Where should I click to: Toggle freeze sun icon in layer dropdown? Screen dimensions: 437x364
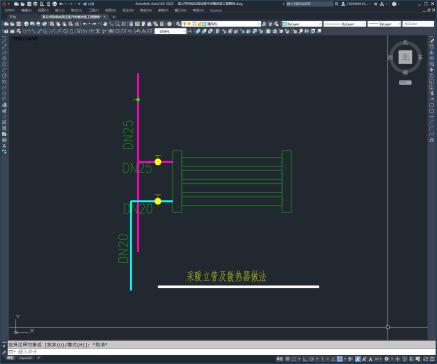pos(188,24)
